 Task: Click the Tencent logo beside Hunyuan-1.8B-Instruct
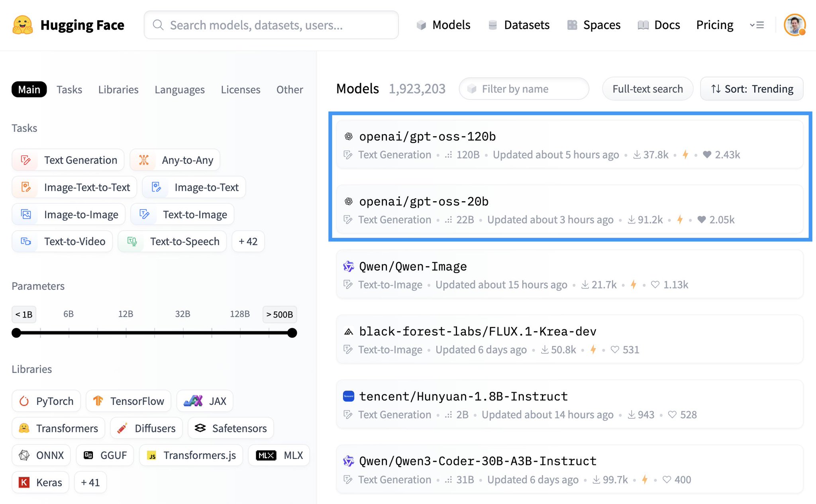tap(349, 396)
